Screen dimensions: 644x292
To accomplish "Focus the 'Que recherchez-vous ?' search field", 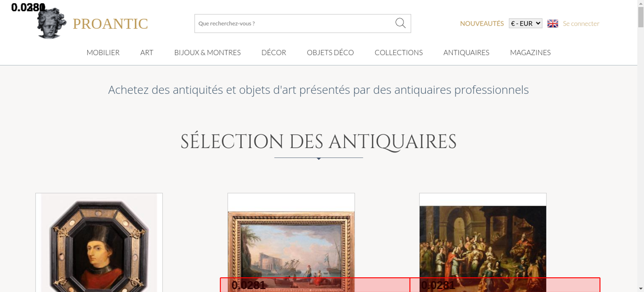I will (x=293, y=23).
